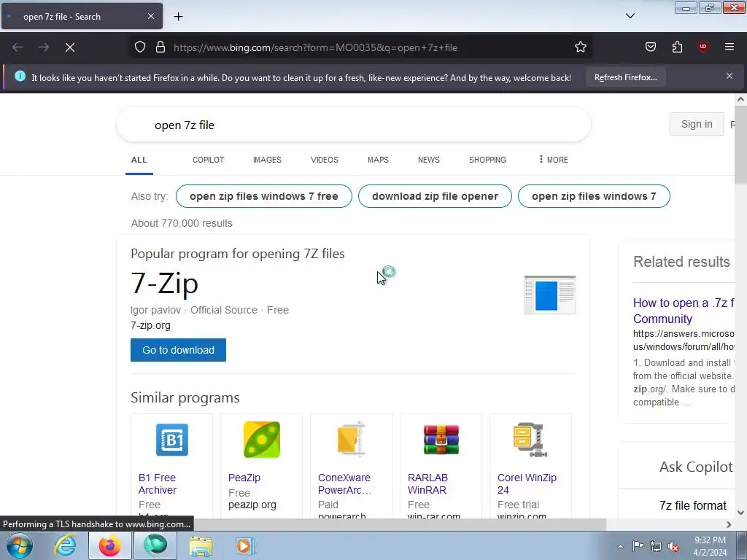The width and height of the screenshot is (747, 560).
Task: Open the B1 Free Archiver link
Action: pos(158,484)
